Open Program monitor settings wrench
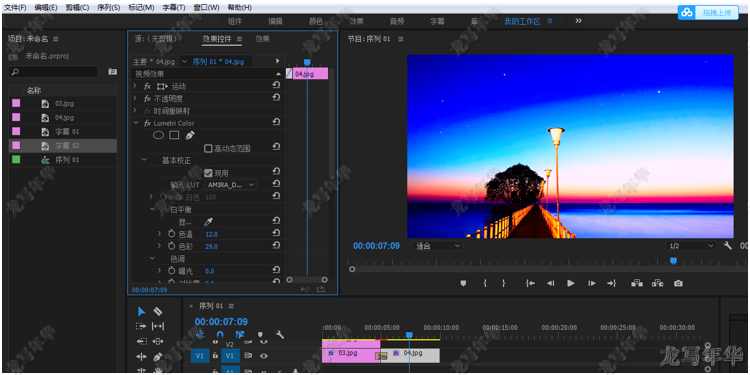This screenshot has height=375, width=750. pyautogui.click(x=728, y=246)
